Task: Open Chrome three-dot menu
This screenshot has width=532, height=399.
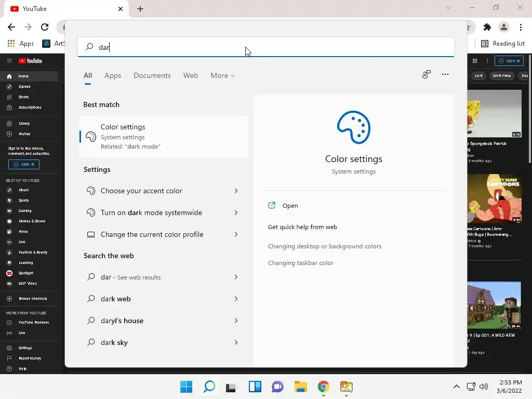Action: click(521, 27)
